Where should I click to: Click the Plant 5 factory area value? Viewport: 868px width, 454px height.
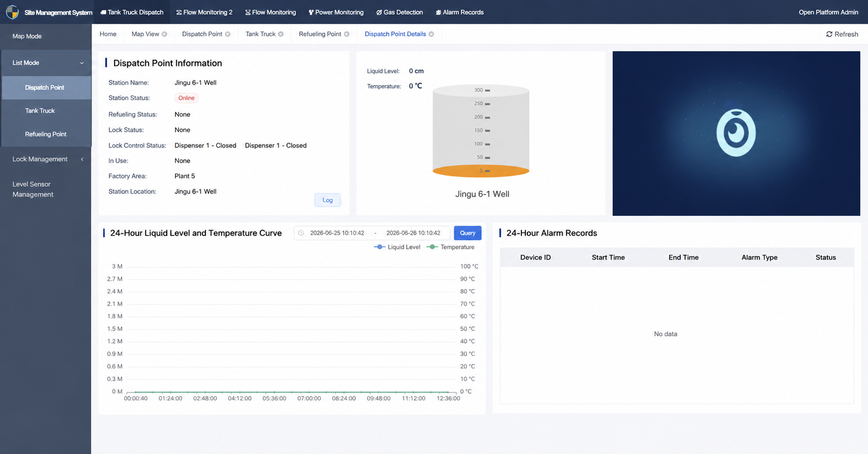185,176
